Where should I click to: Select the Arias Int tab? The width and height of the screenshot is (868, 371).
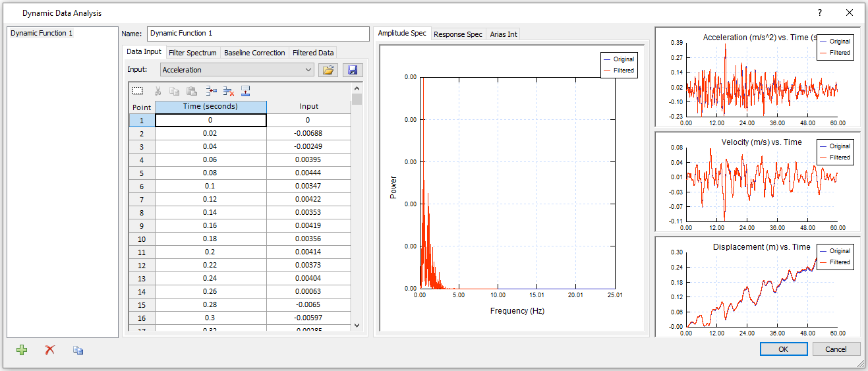503,34
